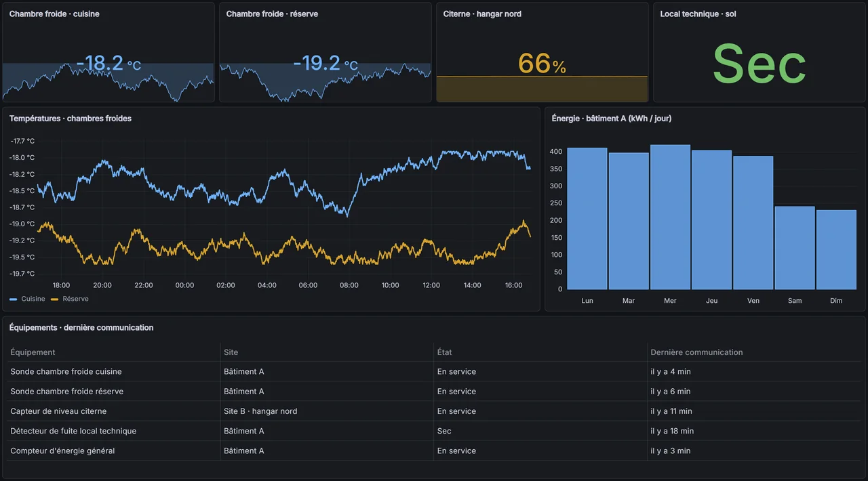Select the Jeu bar in the energy chart

(x=711, y=220)
